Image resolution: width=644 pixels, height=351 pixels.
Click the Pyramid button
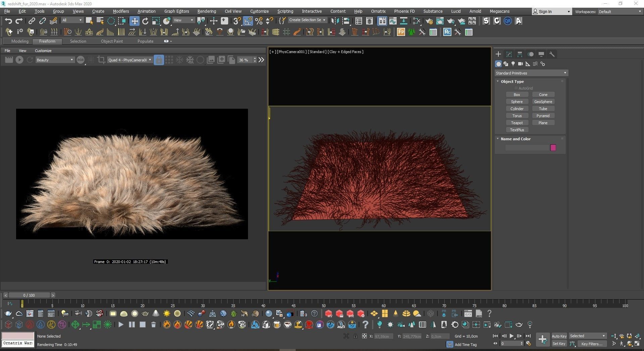coord(543,116)
